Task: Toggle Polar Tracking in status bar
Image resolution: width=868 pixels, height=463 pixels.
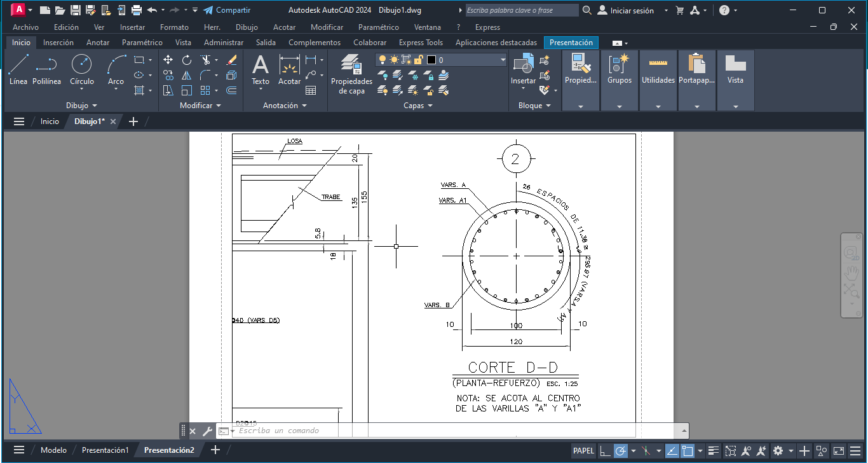Action: (x=620, y=451)
